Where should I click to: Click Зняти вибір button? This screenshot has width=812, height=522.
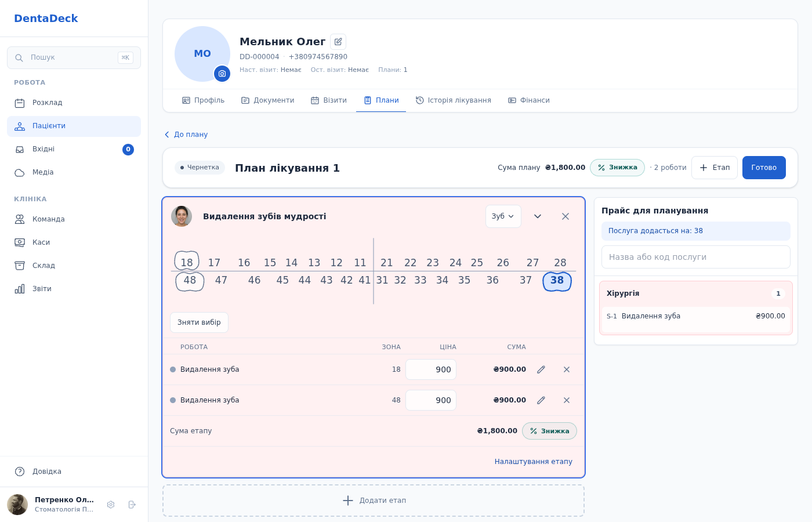pyautogui.click(x=199, y=322)
